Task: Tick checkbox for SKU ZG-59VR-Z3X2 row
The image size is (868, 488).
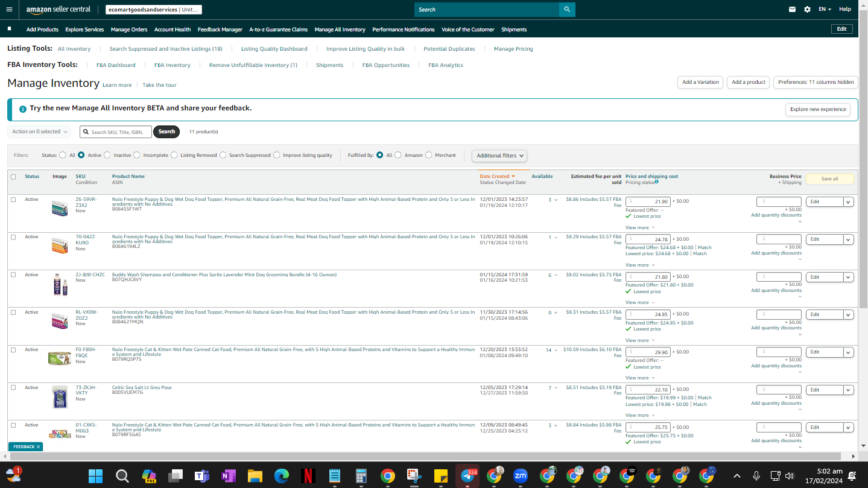Action: tap(13, 200)
